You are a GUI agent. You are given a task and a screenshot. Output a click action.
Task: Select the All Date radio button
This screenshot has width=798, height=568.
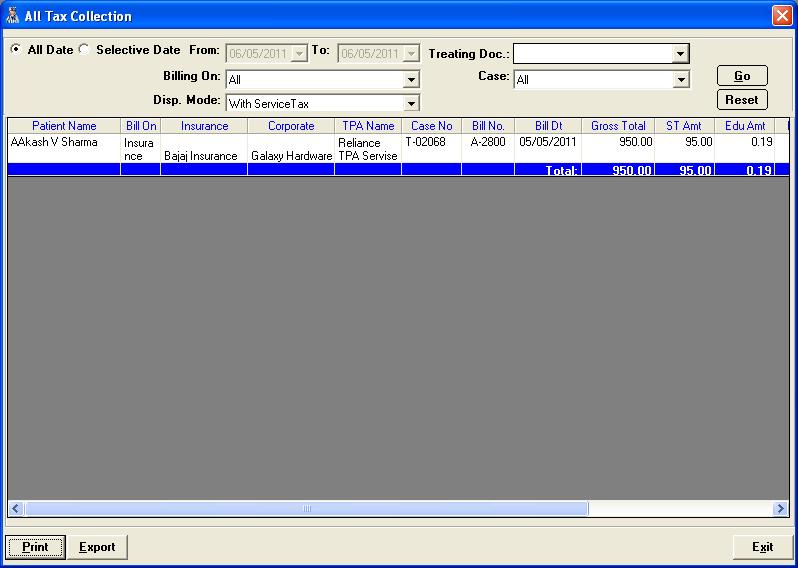tap(15, 50)
